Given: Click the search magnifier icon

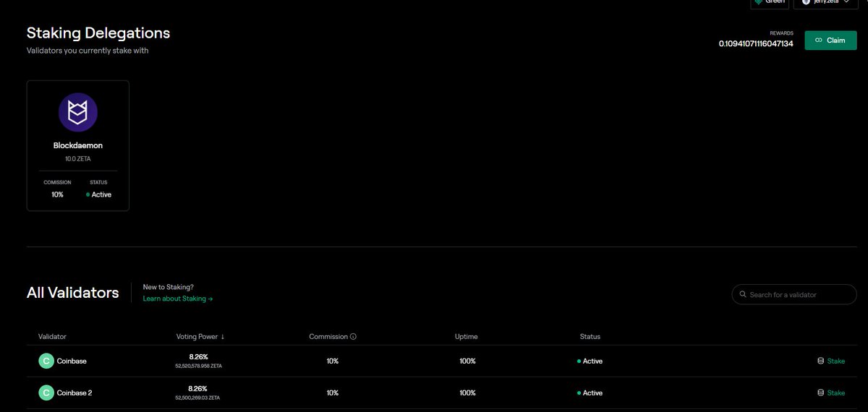Looking at the screenshot, I should pyautogui.click(x=742, y=295).
